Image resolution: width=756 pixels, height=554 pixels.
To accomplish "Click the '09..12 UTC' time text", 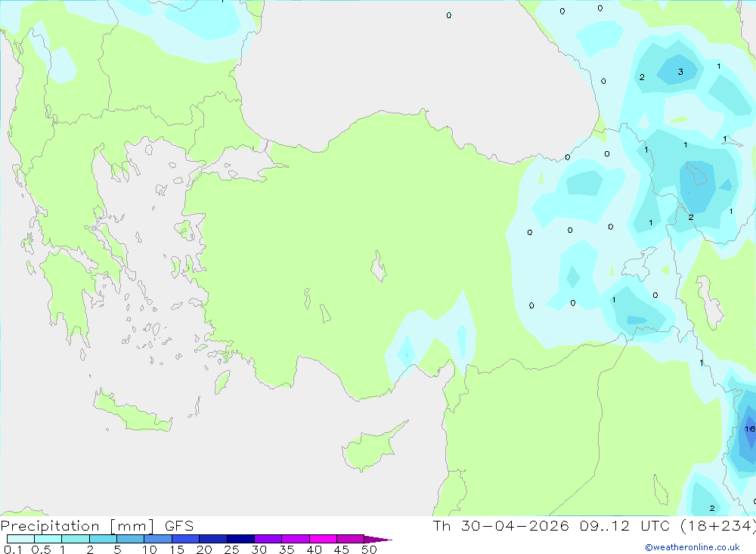I will tap(625, 525).
